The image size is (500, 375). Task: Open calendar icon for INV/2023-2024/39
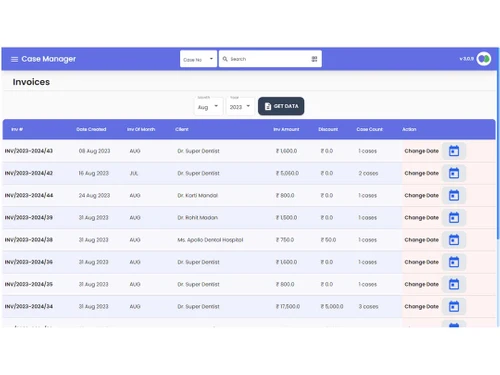click(454, 218)
